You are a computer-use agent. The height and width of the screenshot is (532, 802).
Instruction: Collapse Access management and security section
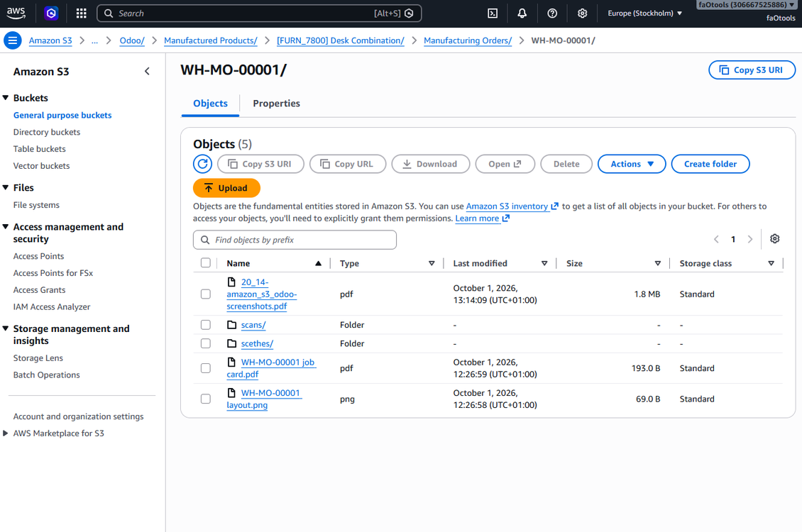[6, 227]
